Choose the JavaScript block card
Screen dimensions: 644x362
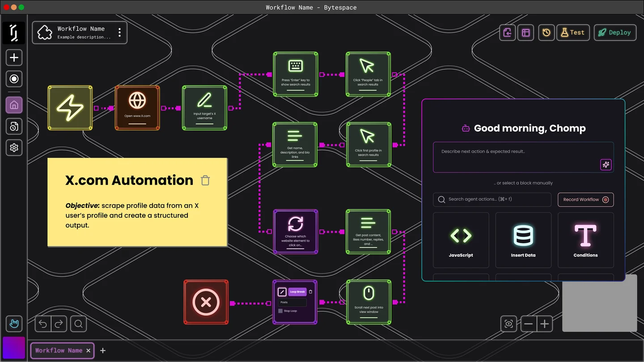point(461,240)
